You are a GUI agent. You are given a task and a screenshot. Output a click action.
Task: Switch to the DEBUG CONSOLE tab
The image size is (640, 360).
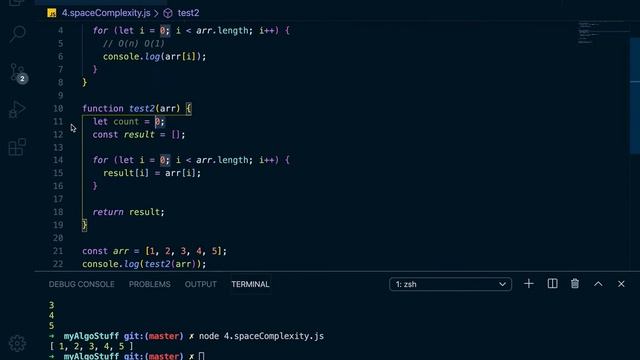81,284
